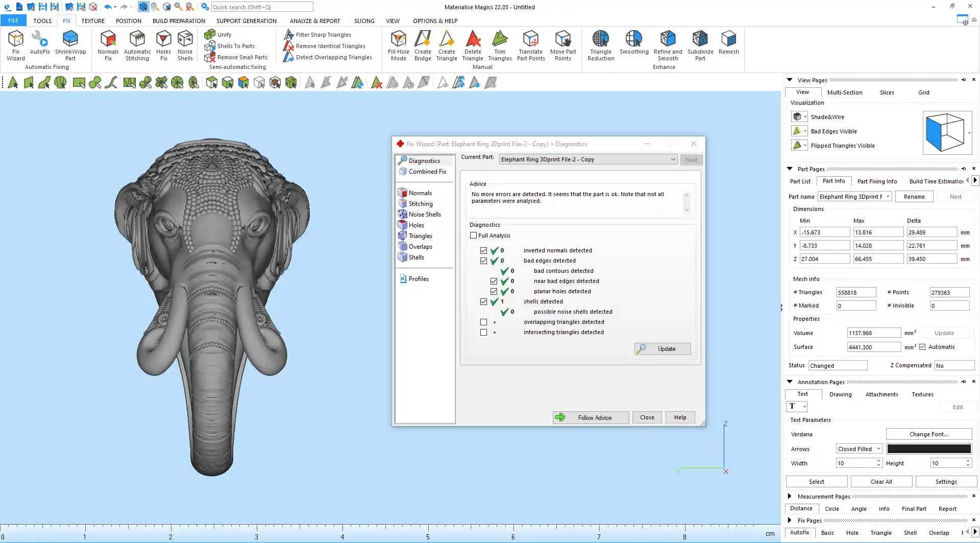
Task: Click the view orientation cube thumbnail
Action: [x=945, y=133]
